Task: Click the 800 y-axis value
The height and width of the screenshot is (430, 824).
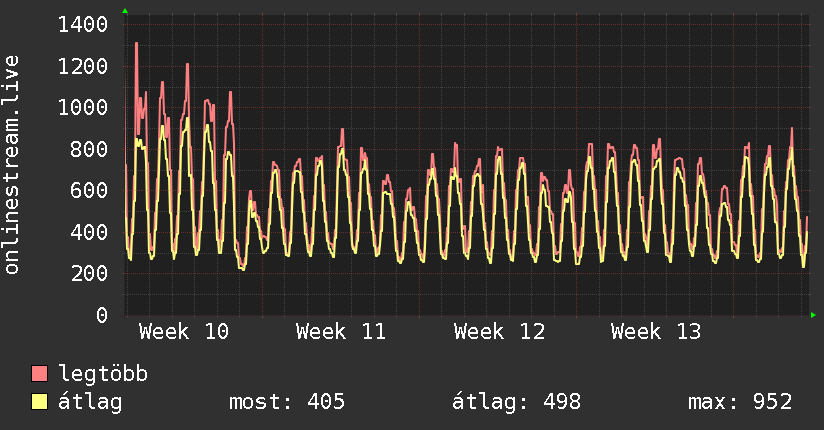Action: coord(89,149)
